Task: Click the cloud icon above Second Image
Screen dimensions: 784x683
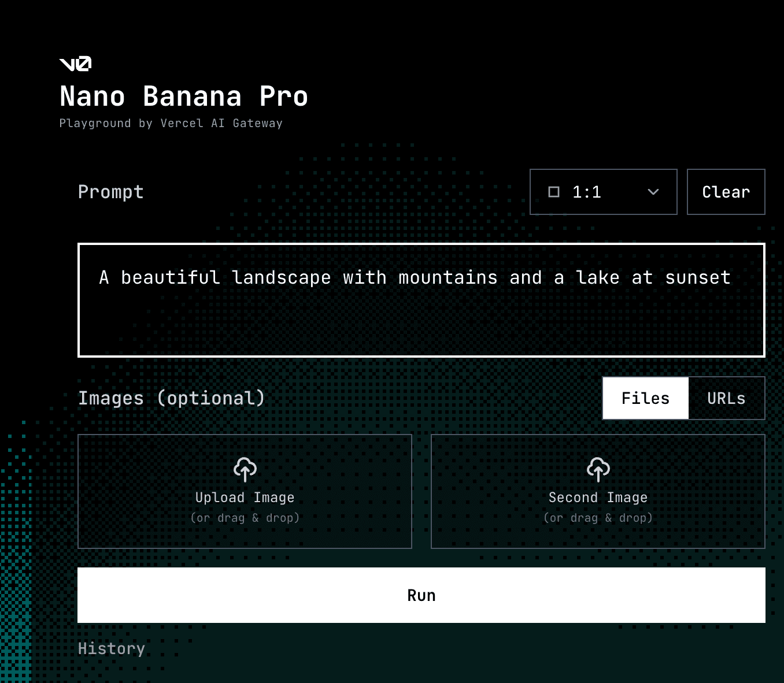Action: pyautogui.click(x=598, y=469)
